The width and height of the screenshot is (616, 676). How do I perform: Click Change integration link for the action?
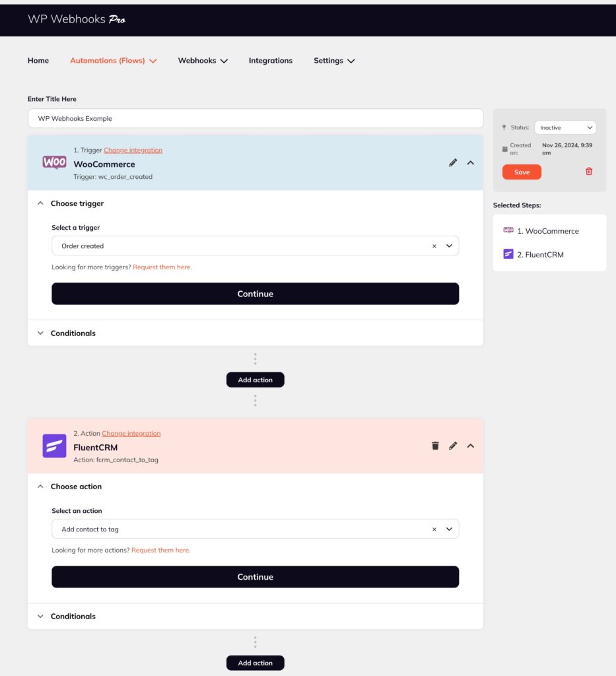click(131, 433)
